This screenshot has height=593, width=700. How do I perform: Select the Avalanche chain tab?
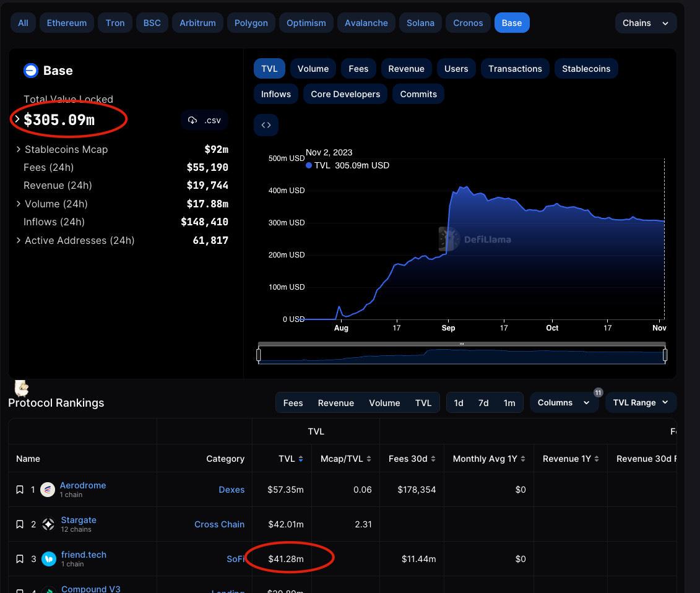point(366,23)
